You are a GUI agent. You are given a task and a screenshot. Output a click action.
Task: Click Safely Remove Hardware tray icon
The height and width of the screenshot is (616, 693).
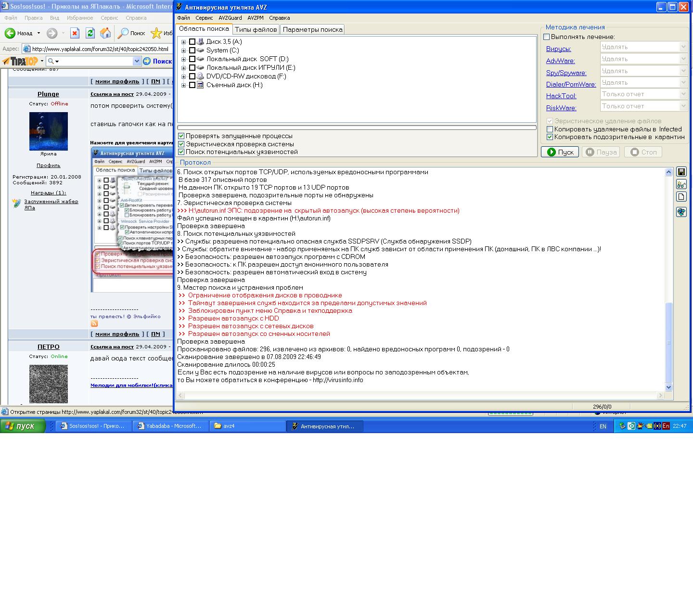622,426
